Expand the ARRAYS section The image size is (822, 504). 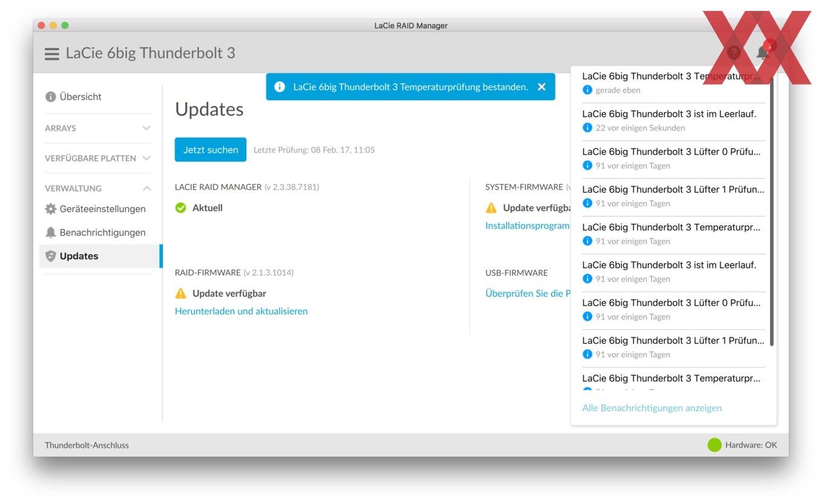(x=98, y=128)
